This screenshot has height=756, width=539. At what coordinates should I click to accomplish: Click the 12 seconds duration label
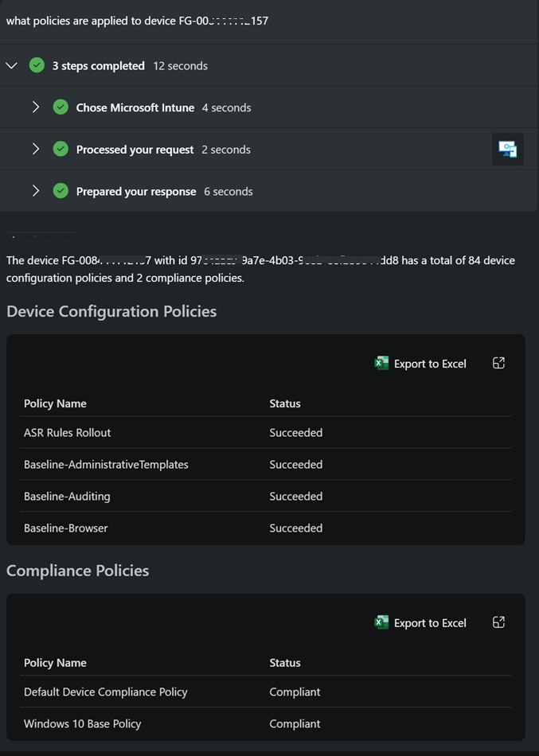tap(181, 65)
